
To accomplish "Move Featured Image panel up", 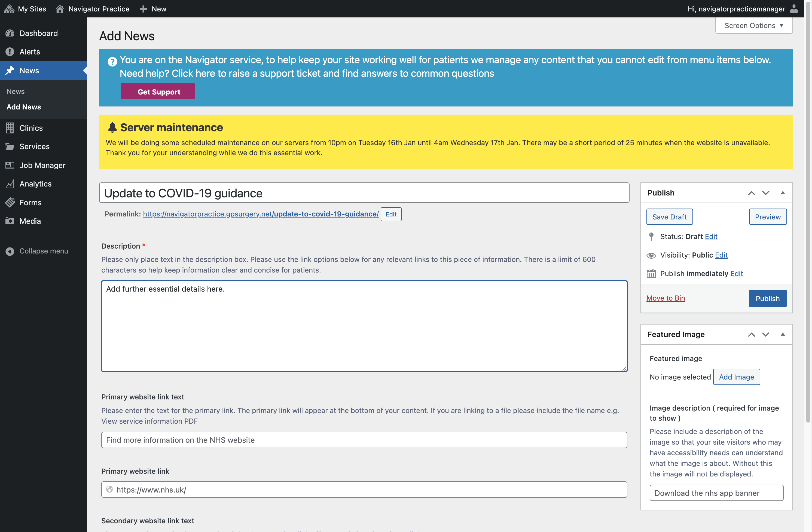I will (751, 335).
